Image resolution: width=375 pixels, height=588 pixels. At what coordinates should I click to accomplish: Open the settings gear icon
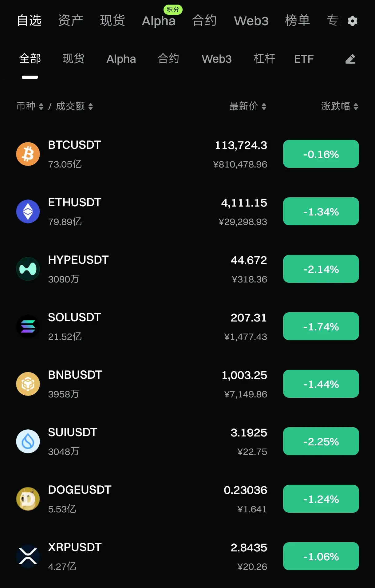(x=352, y=21)
